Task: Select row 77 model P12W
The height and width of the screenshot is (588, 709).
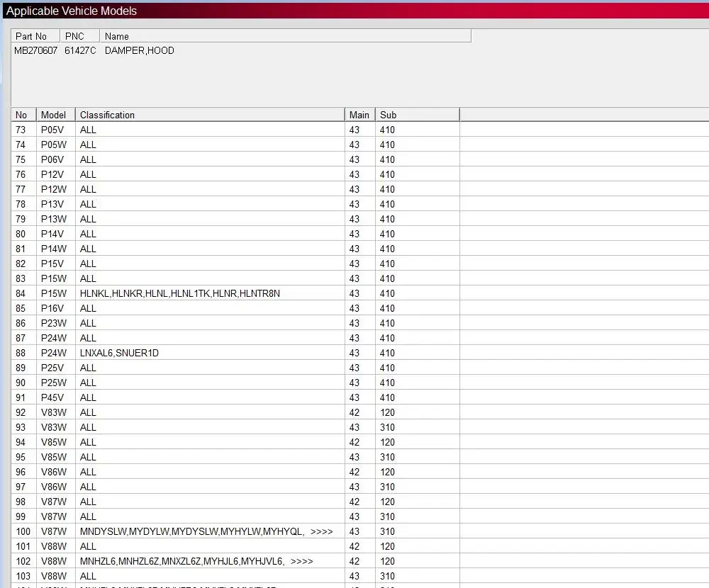Action: coord(54,190)
